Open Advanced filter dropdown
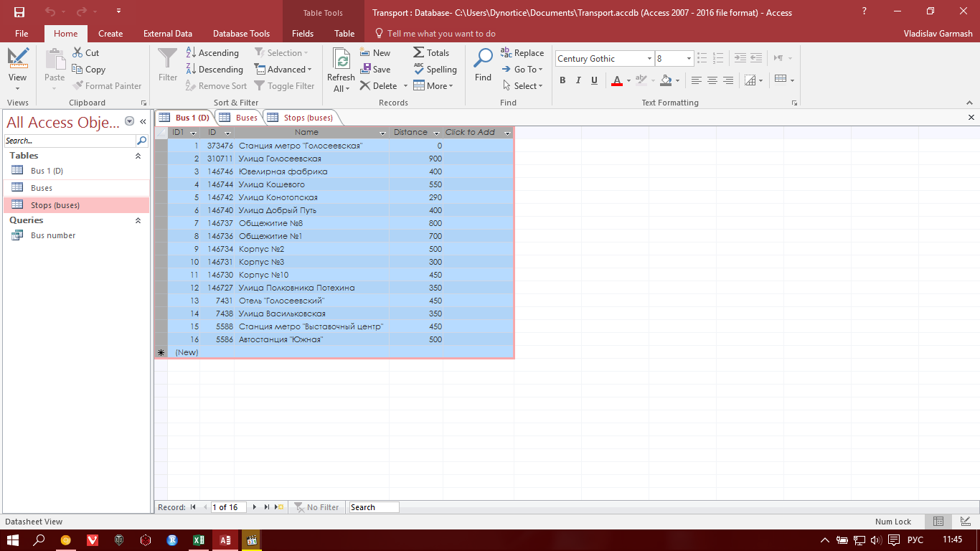Viewport: 980px width, 551px height. click(x=283, y=70)
